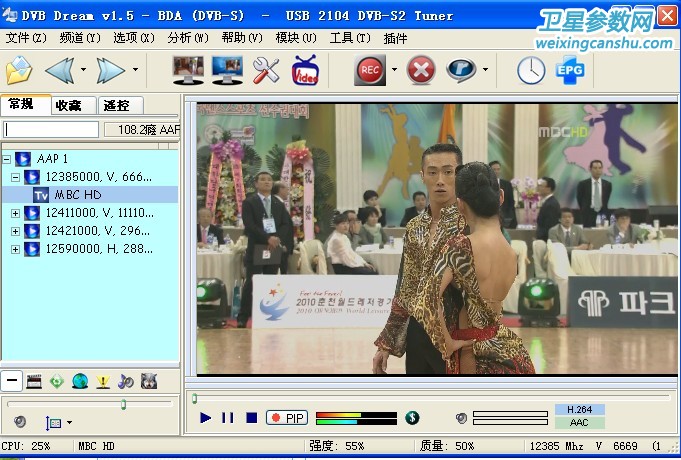The height and width of the screenshot is (460, 681).
Task: Click the channel search input field
Action: (x=51, y=129)
